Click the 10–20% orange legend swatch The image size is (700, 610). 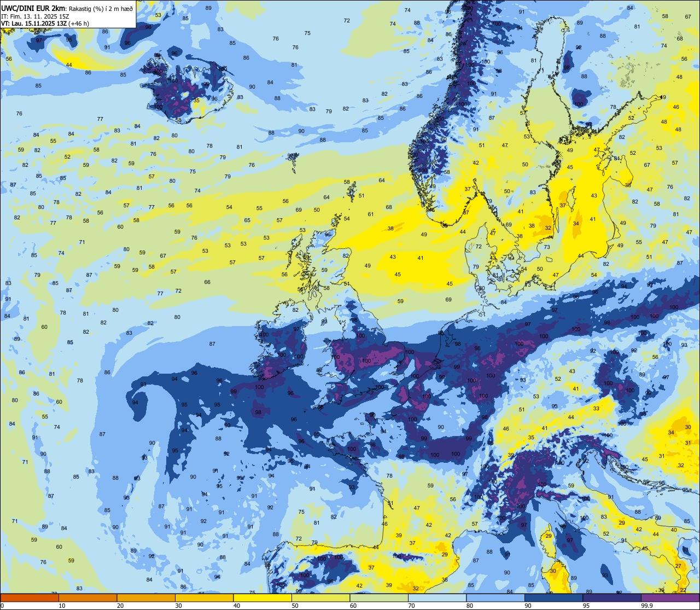(87, 598)
